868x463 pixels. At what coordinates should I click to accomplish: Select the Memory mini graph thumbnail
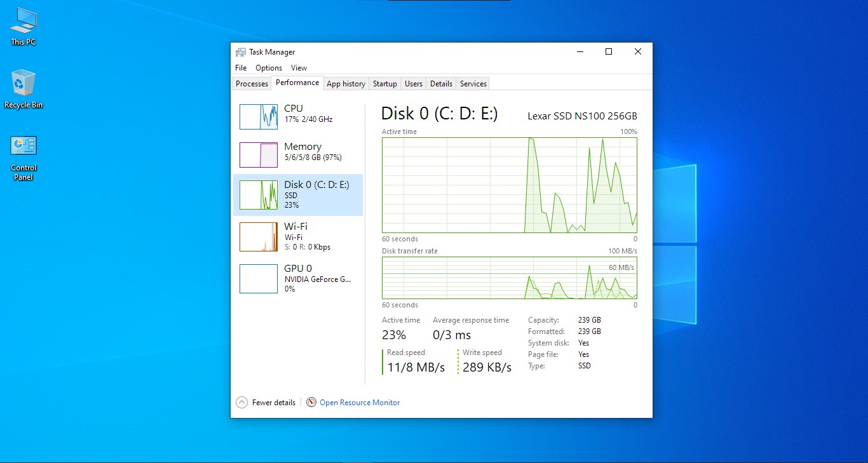click(x=259, y=154)
